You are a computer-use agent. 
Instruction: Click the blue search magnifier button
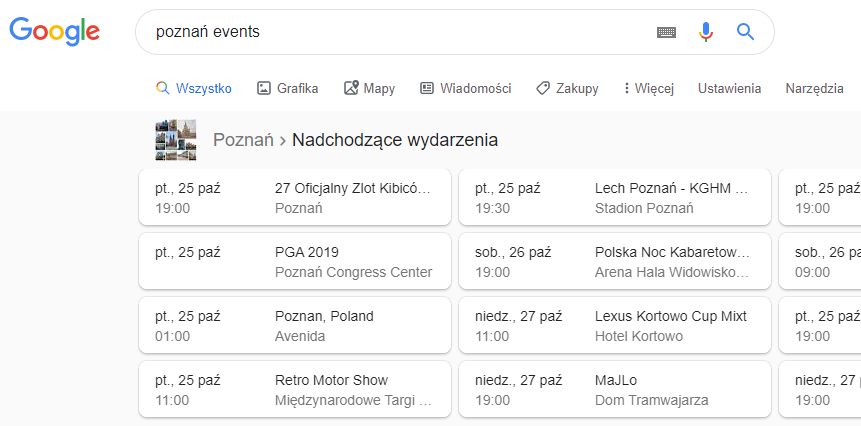point(745,32)
